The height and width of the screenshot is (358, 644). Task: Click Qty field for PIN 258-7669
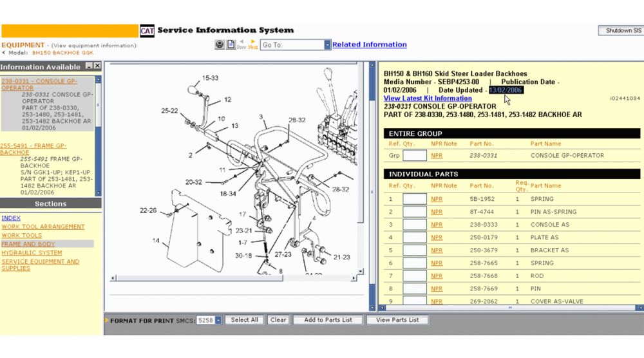tap(414, 288)
